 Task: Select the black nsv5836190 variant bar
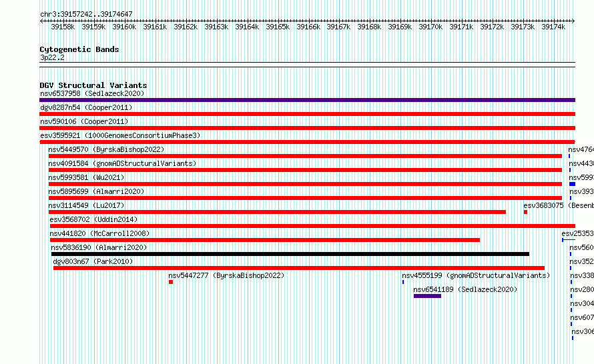[x=290, y=254]
